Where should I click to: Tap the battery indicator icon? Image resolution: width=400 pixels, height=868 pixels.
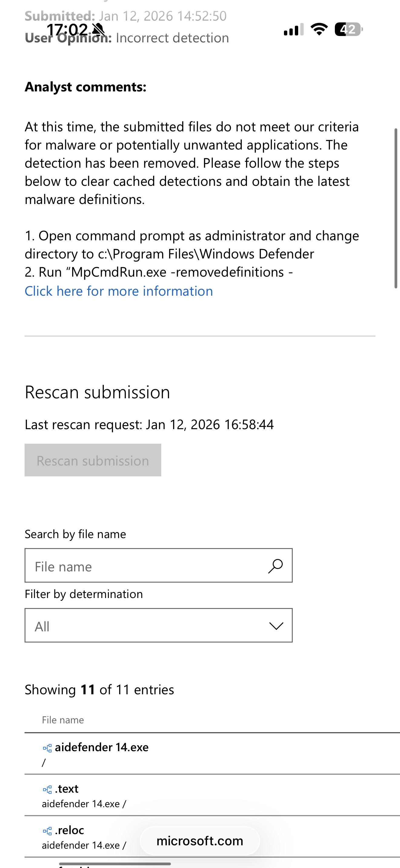348,29
